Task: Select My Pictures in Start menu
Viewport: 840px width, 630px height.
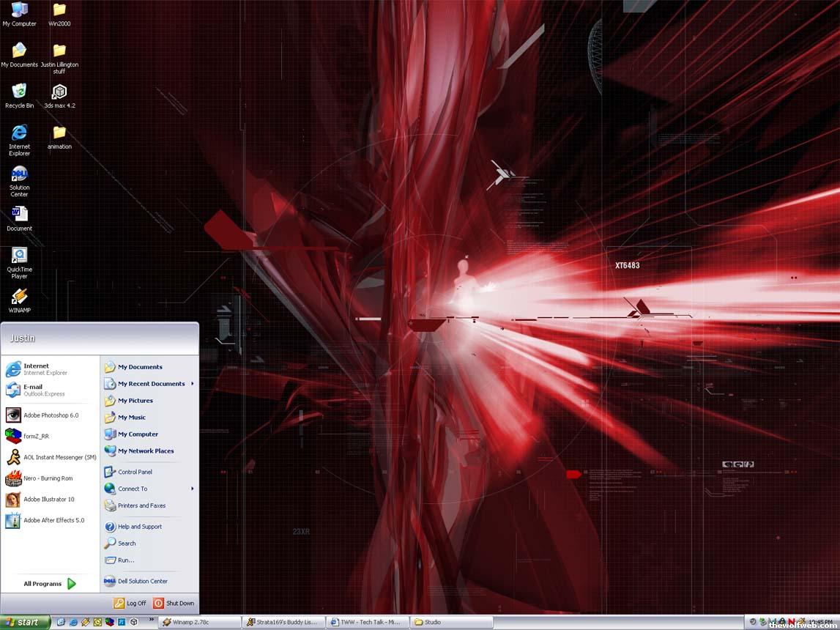Action: pyautogui.click(x=135, y=401)
